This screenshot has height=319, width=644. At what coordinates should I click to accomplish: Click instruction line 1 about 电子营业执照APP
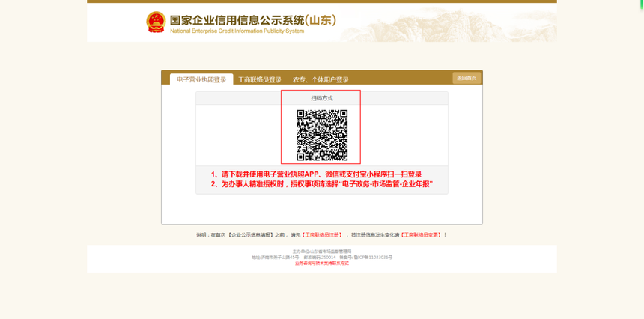317,174
